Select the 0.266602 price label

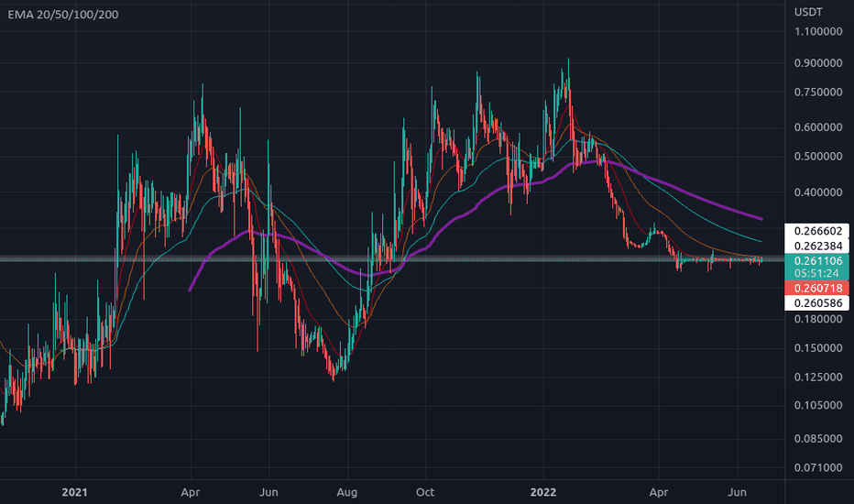(817, 231)
